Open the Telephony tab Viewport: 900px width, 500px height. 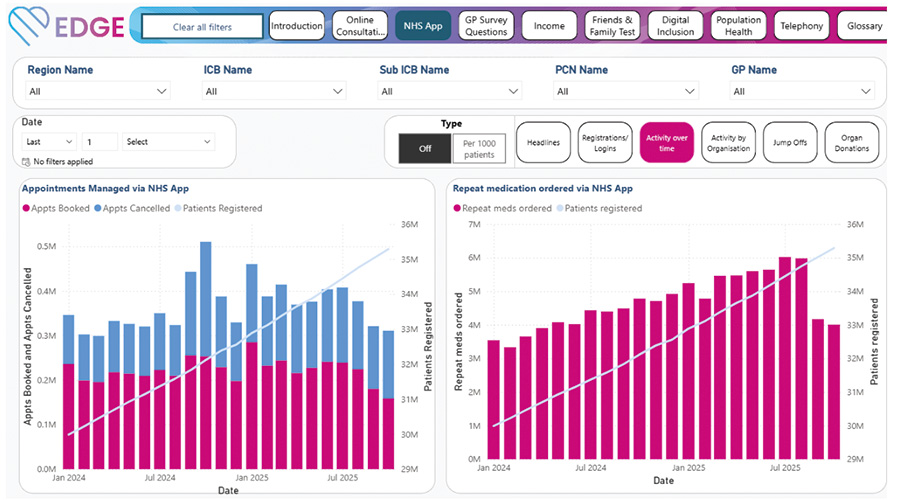tap(802, 26)
